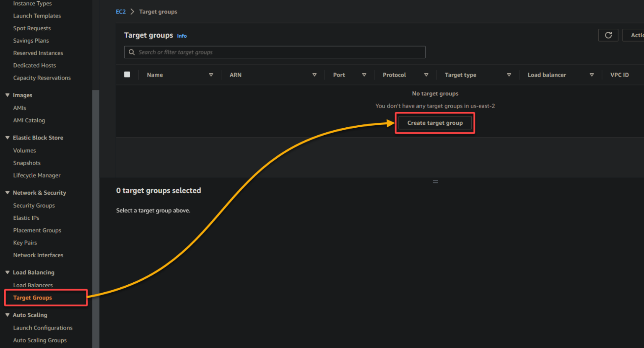Screen dimensions: 644x348
Task: Click the refresh icon above the target groups table
Action: tap(608, 35)
